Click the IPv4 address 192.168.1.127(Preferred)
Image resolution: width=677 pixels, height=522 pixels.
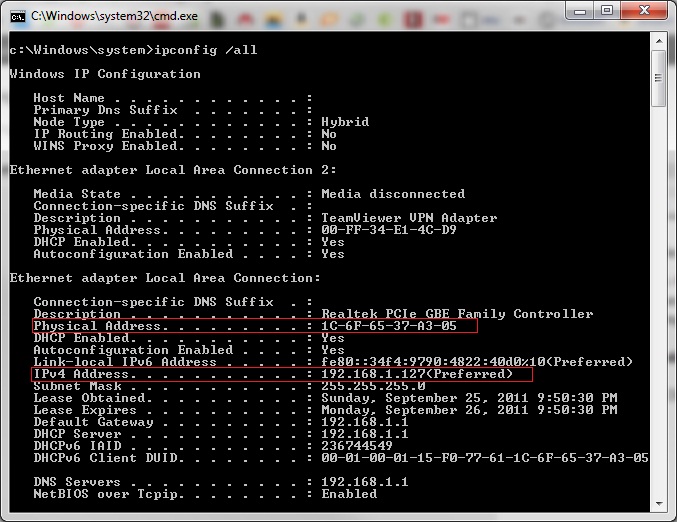[417, 374]
